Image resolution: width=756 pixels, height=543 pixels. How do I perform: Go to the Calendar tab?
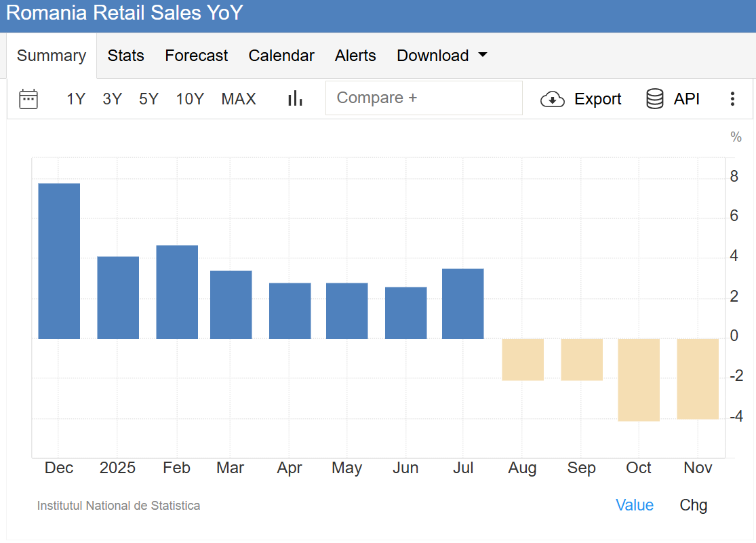[281, 56]
